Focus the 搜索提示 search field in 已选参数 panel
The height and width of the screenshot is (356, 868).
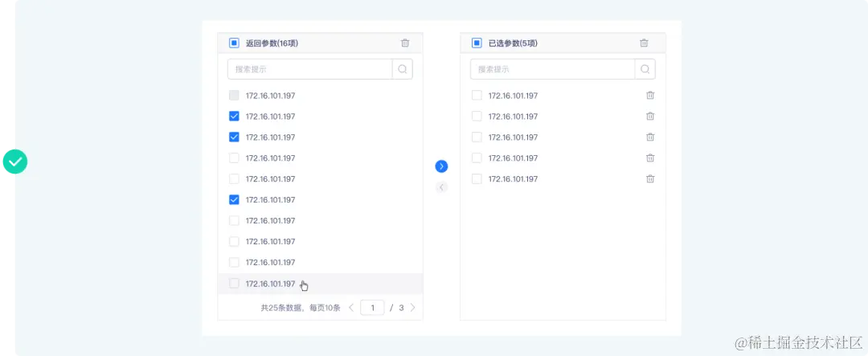552,69
